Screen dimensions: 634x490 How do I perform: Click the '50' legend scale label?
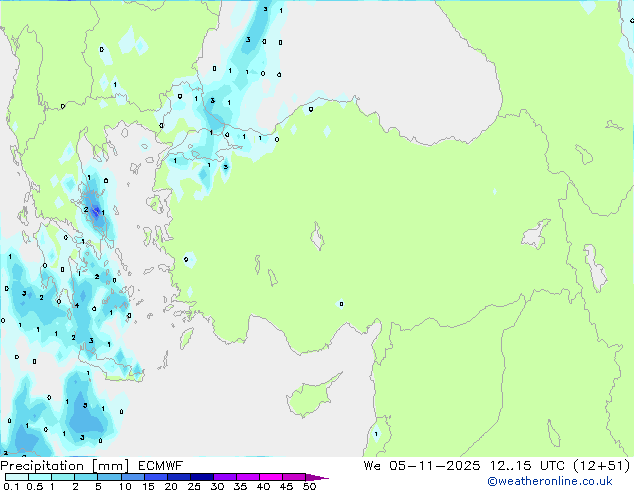tap(310, 486)
